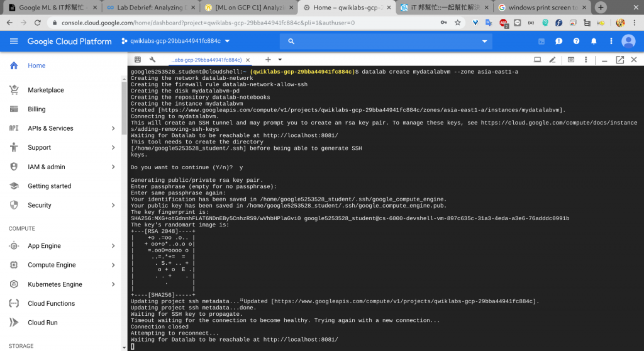
Task: Open the header three-dot settings menu
Action: tap(611, 41)
